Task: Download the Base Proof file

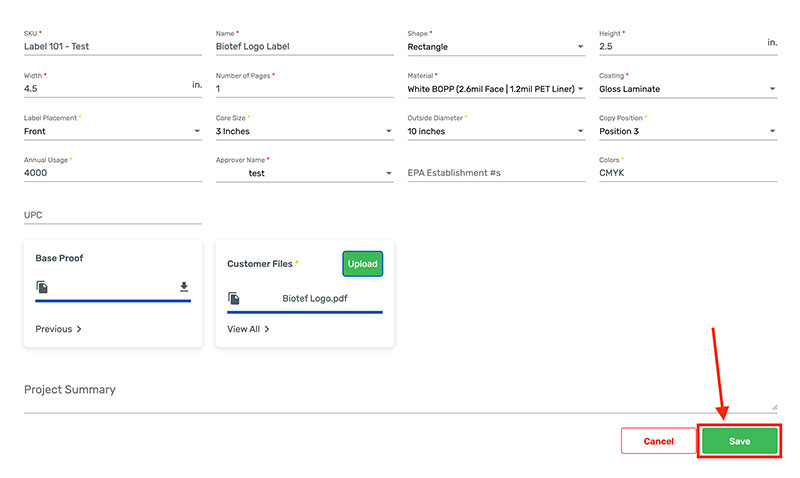Action: click(184, 287)
